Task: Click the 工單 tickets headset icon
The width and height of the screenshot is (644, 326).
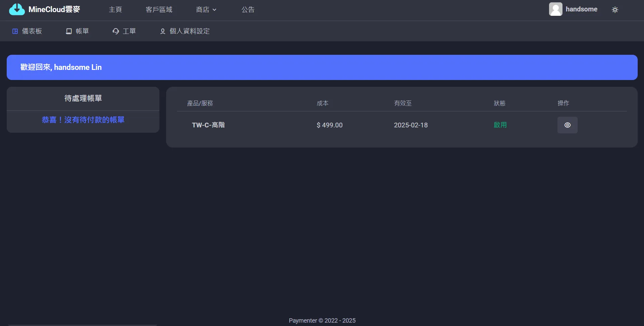Action: pyautogui.click(x=116, y=31)
